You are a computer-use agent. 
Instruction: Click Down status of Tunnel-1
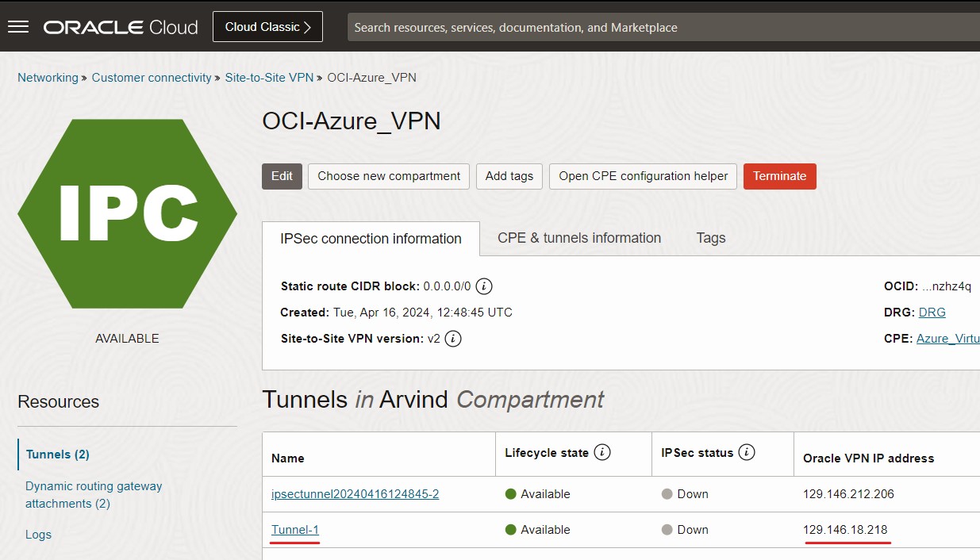pyautogui.click(x=685, y=530)
